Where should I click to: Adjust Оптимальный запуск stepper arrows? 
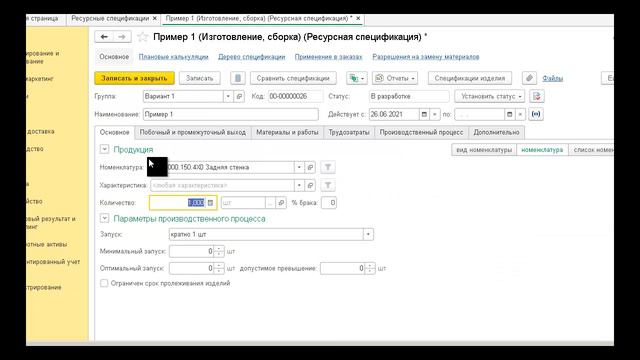pyautogui.click(x=219, y=269)
